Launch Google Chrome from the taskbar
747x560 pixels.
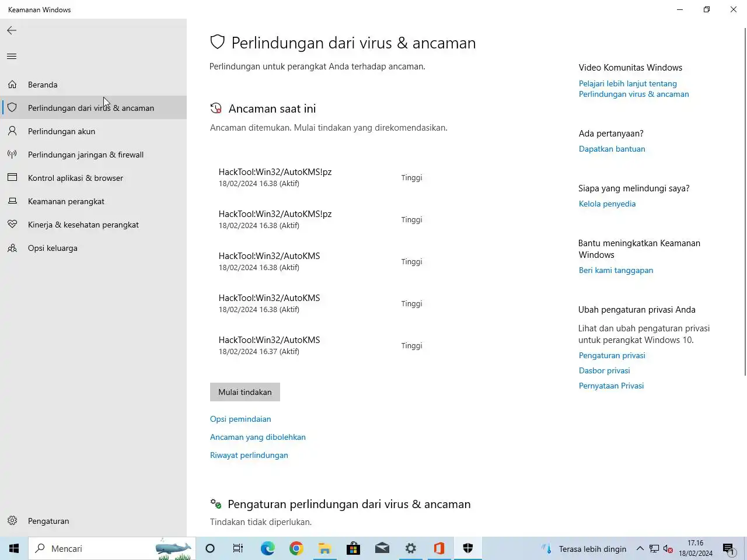296,548
